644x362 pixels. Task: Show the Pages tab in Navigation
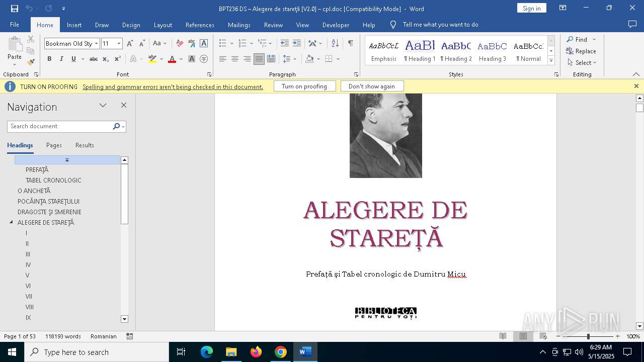tap(54, 145)
